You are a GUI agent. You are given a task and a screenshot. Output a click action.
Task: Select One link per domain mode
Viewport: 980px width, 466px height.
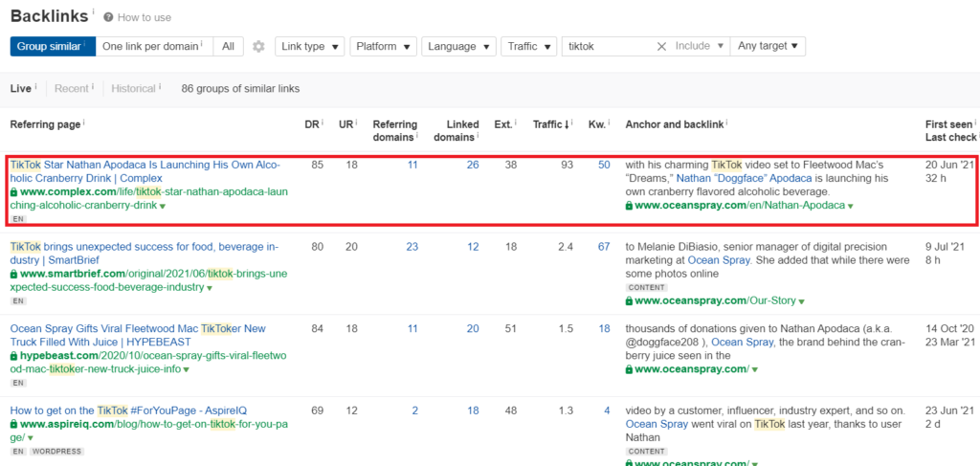[x=154, y=46]
